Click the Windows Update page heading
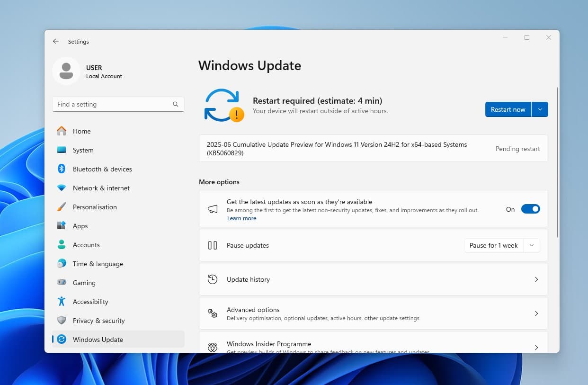The height and width of the screenshot is (385, 588). pos(249,65)
